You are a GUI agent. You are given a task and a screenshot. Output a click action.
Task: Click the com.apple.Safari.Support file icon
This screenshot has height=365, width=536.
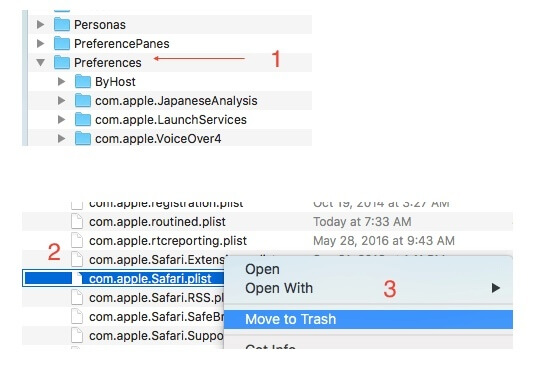click(77, 335)
